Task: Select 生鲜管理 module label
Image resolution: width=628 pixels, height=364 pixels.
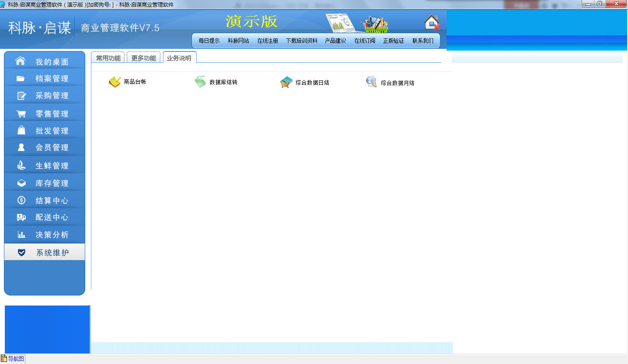Action: [52, 166]
